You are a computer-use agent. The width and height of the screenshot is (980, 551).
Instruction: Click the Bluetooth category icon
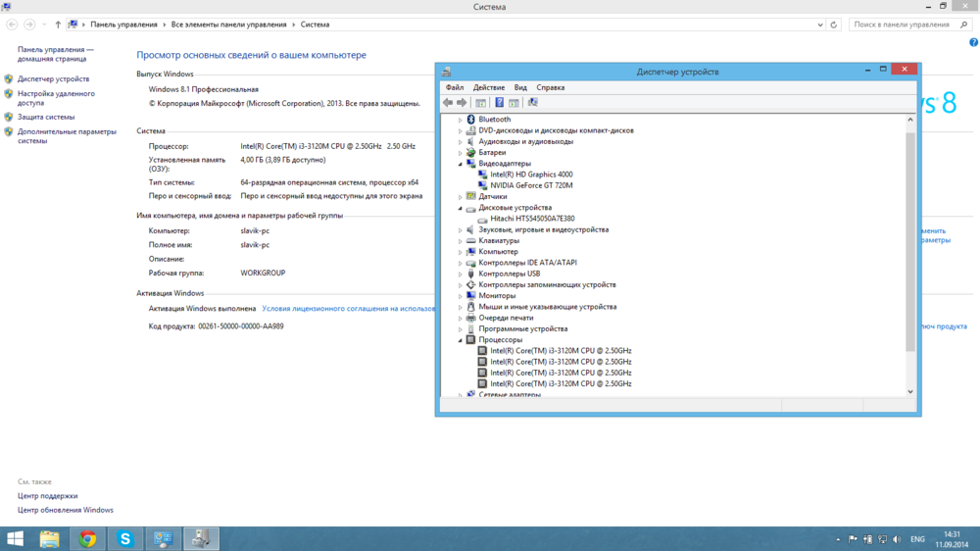tap(471, 120)
